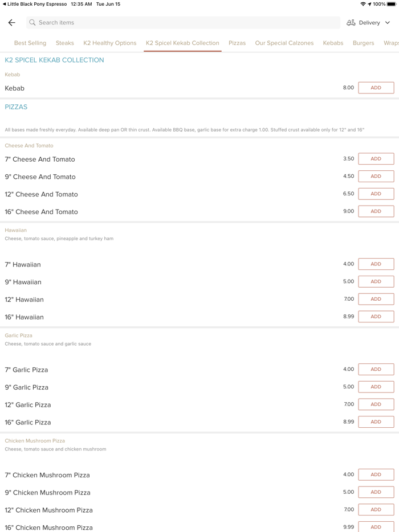Switch to the Best Selling tab
This screenshot has width=399, height=532.
point(30,43)
